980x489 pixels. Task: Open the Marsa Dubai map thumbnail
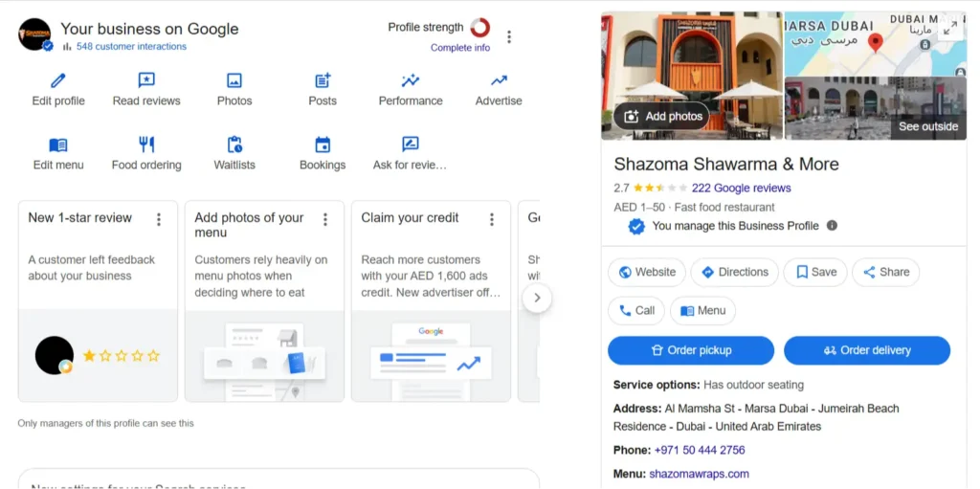point(875,44)
